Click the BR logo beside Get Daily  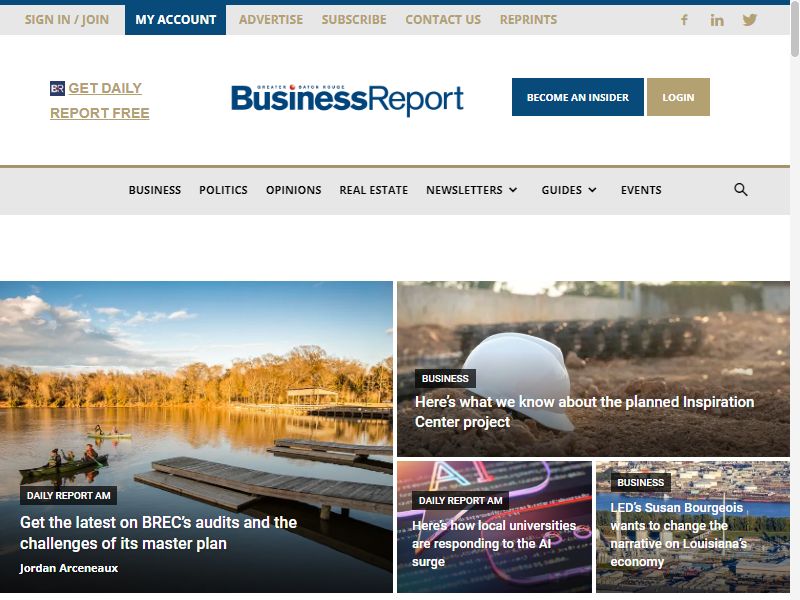[57, 88]
